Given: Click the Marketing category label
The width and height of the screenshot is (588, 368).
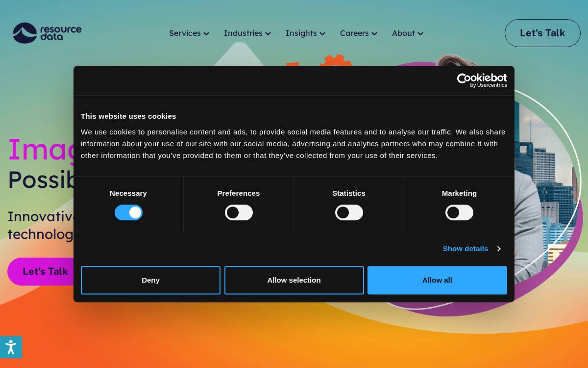Looking at the screenshot, I should point(459,193).
